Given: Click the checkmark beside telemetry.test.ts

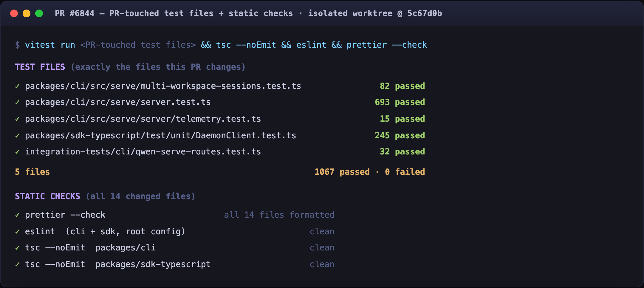Looking at the screenshot, I should (x=18, y=119).
